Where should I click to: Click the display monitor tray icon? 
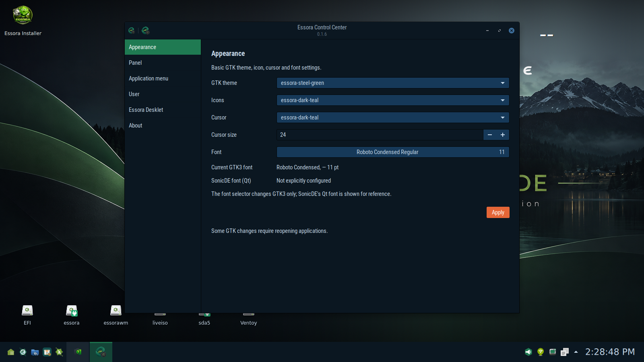coord(553,352)
